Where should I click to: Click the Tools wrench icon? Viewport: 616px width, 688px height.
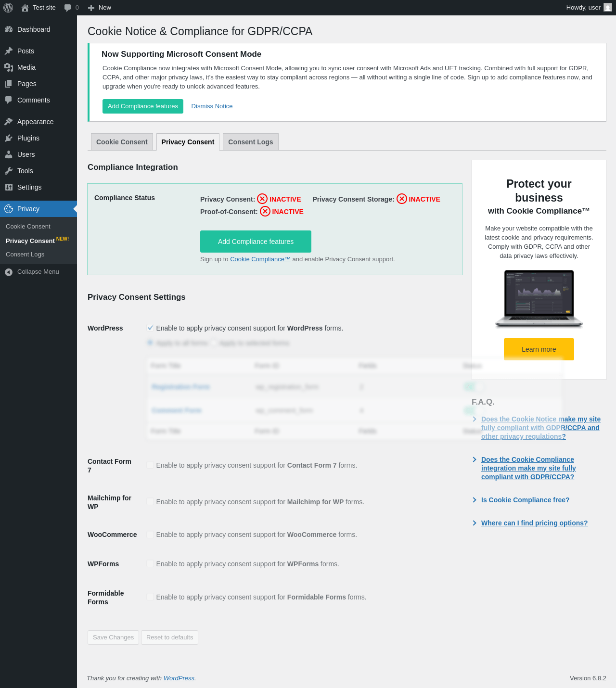tap(9, 171)
